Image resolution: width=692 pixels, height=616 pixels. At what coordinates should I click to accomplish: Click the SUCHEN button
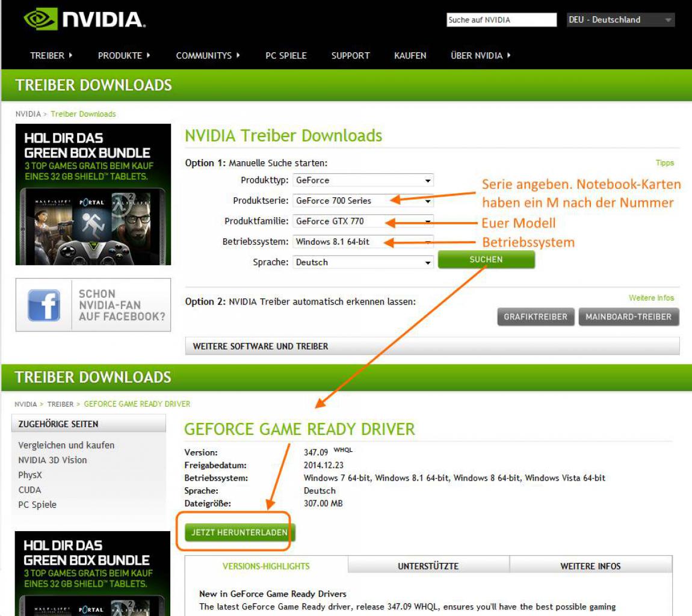pos(486,259)
